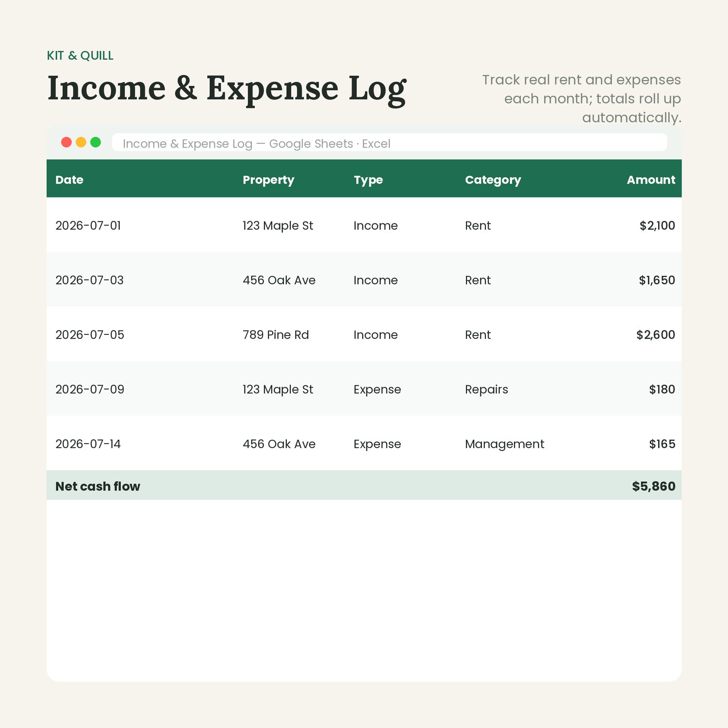
Task: Click the $180 amount cell
Action: point(662,389)
